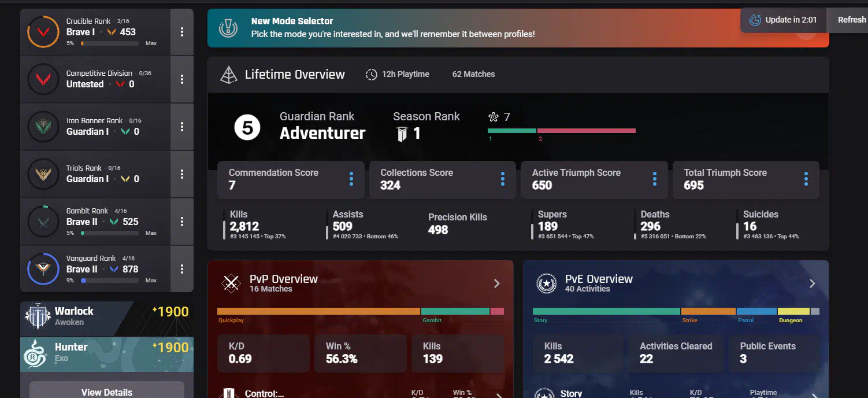Click the View Details button
This screenshot has width=868, height=398.
[x=107, y=392]
